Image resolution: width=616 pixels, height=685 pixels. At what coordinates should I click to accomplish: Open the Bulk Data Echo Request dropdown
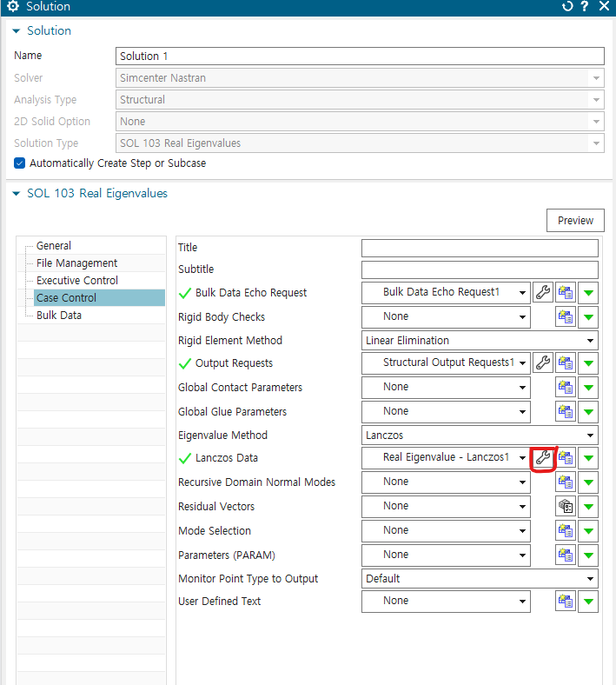[446, 292]
